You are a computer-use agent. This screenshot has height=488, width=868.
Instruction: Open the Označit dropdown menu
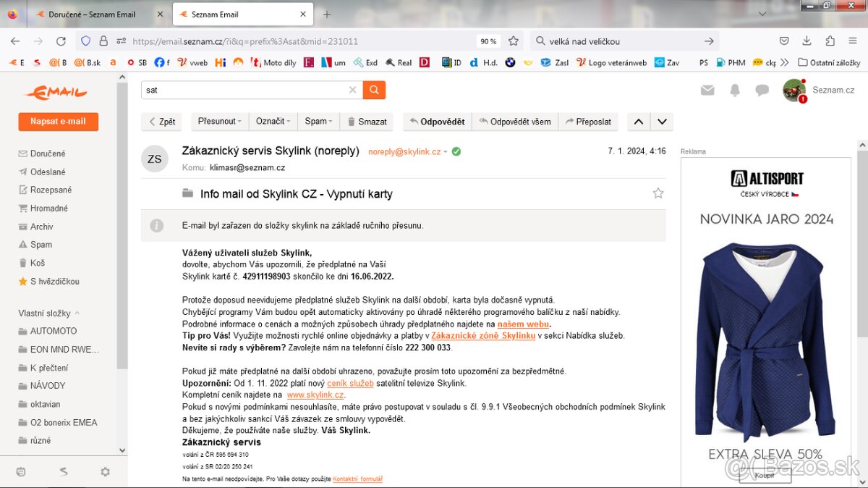point(273,122)
